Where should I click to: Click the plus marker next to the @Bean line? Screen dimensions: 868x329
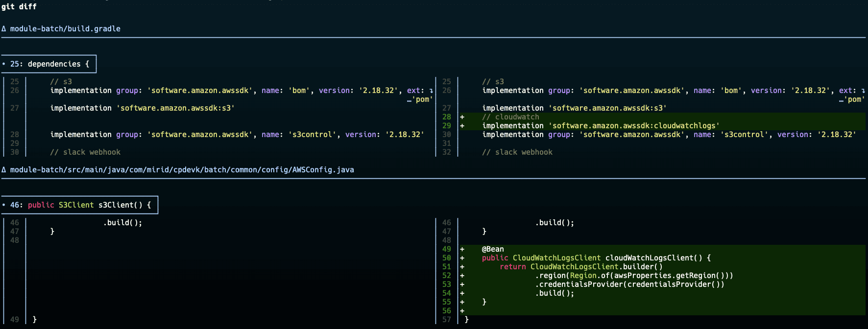click(462, 249)
